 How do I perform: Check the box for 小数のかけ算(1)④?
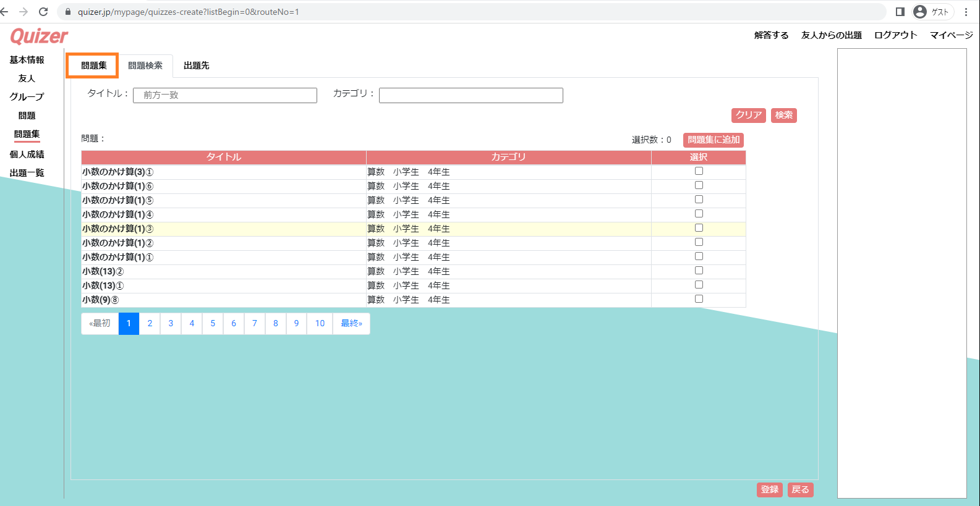699,214
